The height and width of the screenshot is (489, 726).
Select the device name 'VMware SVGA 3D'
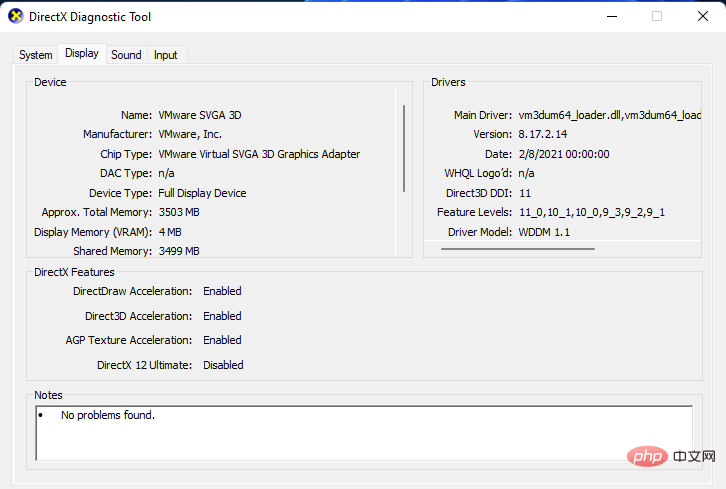click(x=200, y=115)
